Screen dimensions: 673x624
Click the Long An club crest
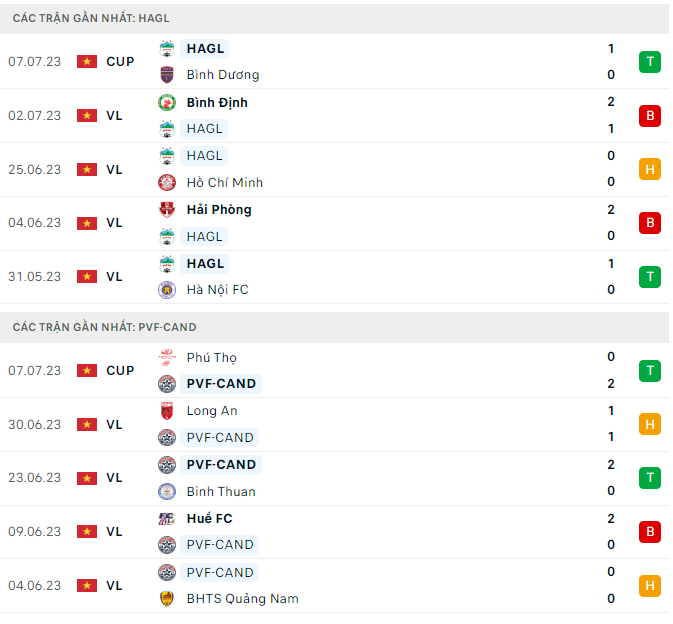(x=167, y=411)
